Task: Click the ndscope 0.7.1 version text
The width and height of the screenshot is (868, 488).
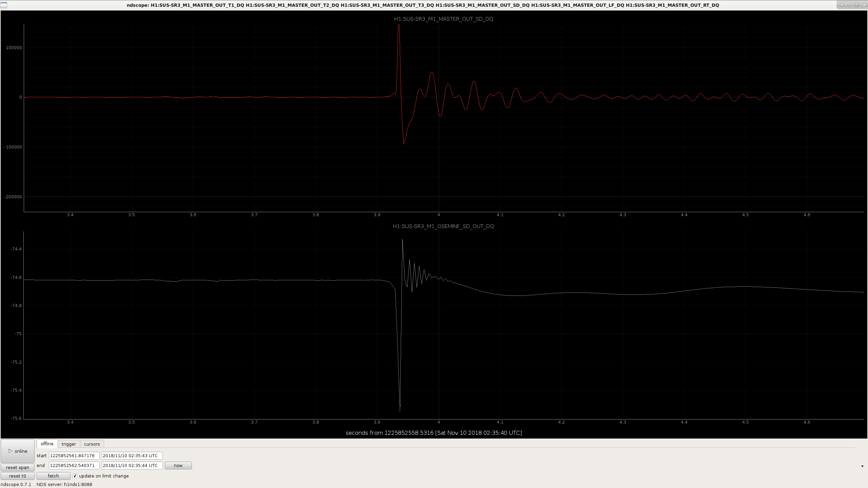Action: click(16, 484)
